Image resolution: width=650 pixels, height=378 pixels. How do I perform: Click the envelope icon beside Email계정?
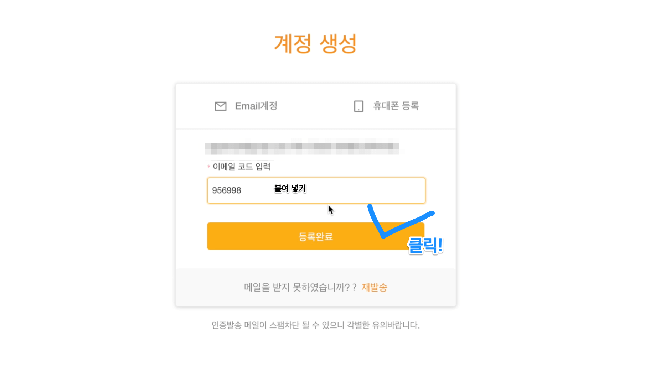[221, 107]
